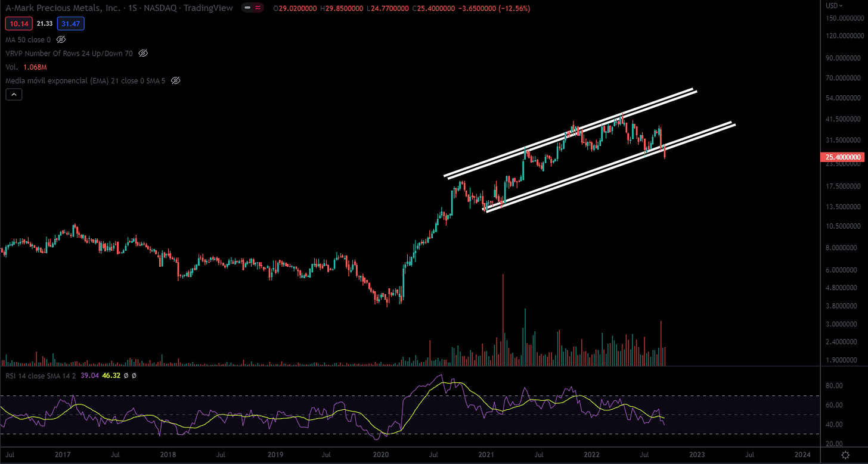The width and height of the screenshot is (868, 464).
Task: Select the Vol. 1.068M volume label
Action: (26, 67)
